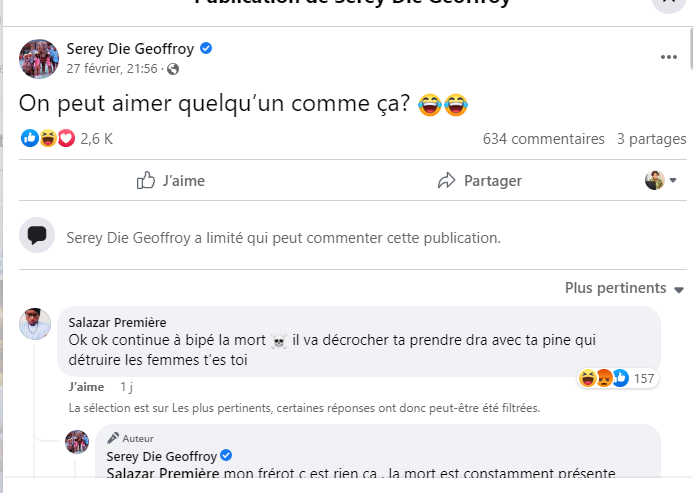Click Salazar Première's avatar
Image resolution: width=693 pixels, height=493 pixels.
[x=36, y=325]
